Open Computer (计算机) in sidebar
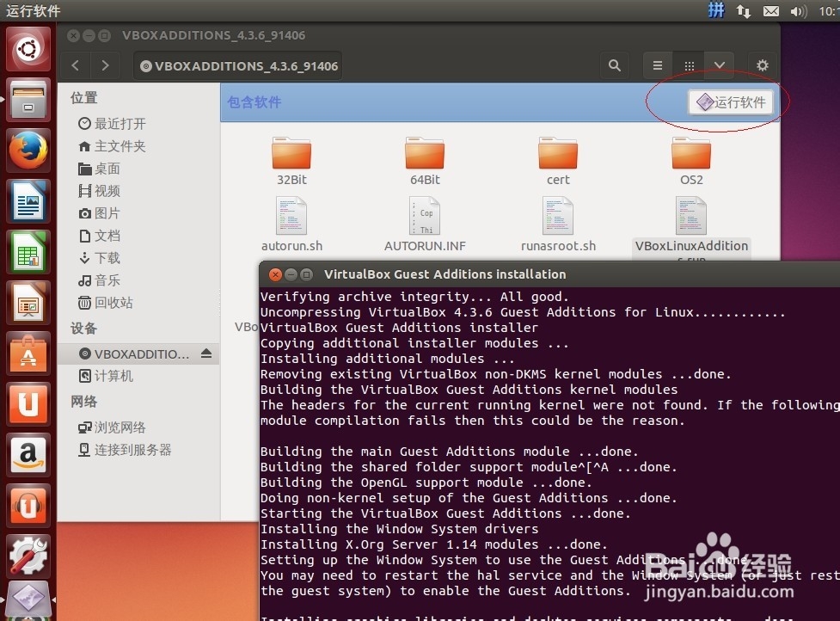The height and width of the screenshot is (621, 840). tap(106, 376)
